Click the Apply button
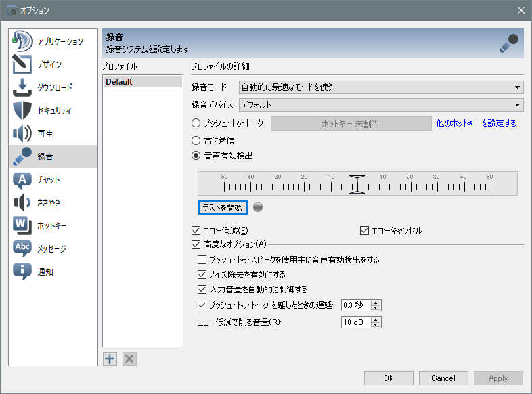 click(498, 378)
